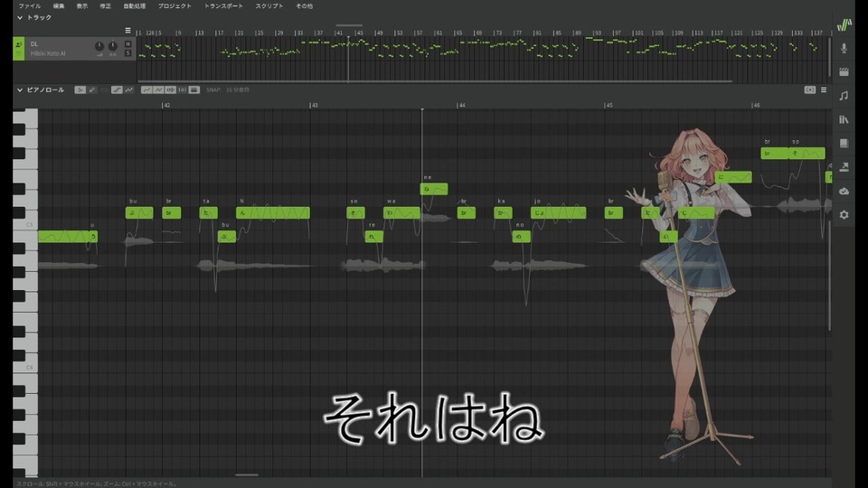The image size is (868, 488).
Task: Open the Note Properties music note panel
Action: 844,96
